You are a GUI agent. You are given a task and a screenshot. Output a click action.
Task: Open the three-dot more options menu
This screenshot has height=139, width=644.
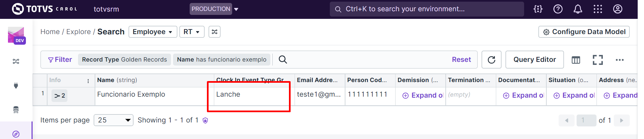[x=620, y=60]
